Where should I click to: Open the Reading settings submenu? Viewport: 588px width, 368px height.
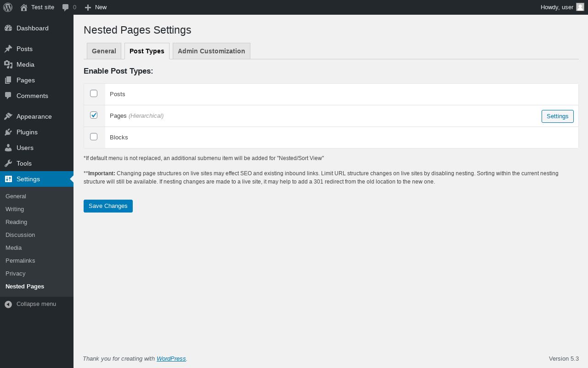pos(16,222)
